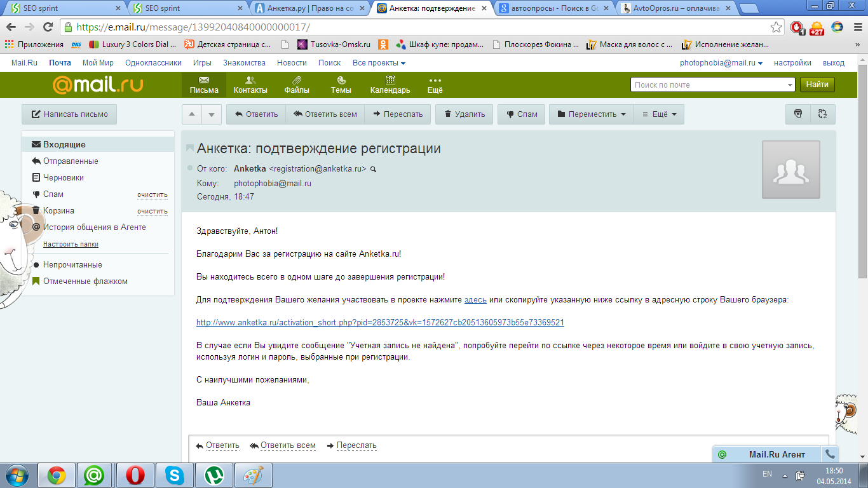Click Ответить in the toolbar
Viewport: 868px width, 488px height.
tap(256, 114)
